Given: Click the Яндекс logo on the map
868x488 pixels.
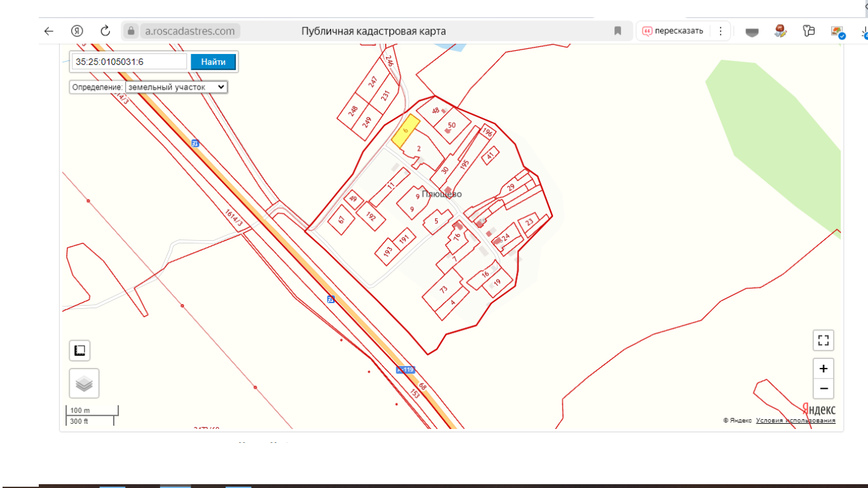Looking at the screenshot, I should point(818,410).
